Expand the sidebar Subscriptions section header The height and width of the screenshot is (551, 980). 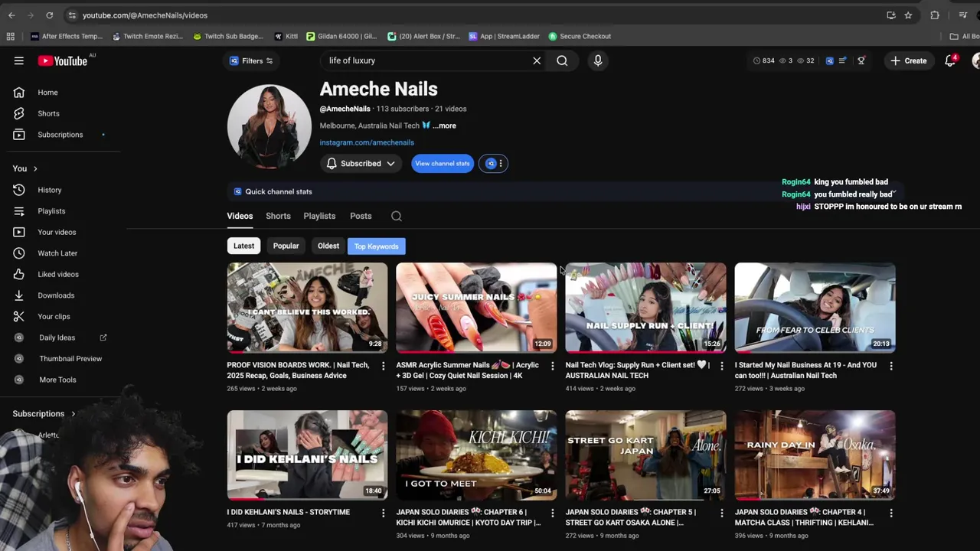[x=44, y=414]
